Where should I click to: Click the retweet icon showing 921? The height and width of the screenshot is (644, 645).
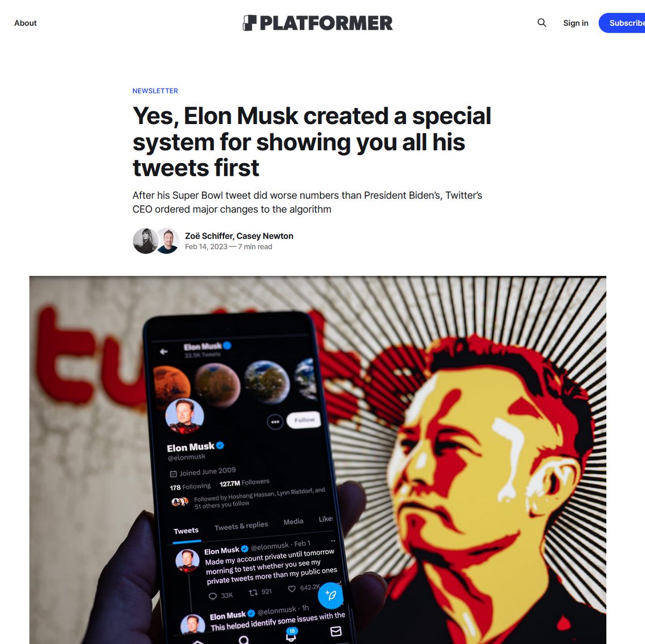point(253,592)
